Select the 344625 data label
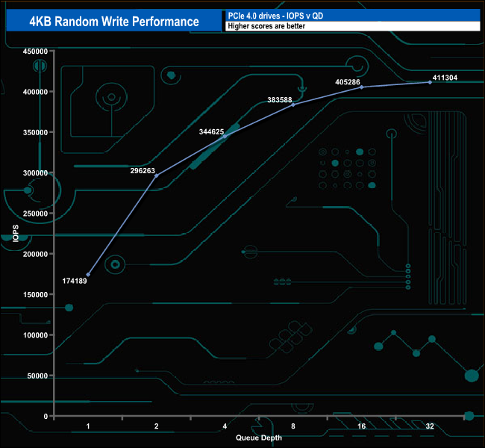This screenshot has height=448, width=485. [211, 131]
